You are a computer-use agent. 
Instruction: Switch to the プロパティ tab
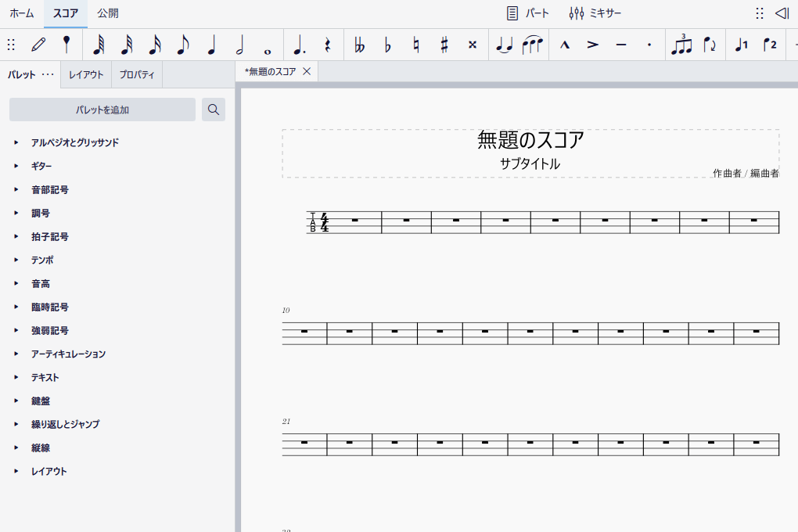[x=137, y=75]
